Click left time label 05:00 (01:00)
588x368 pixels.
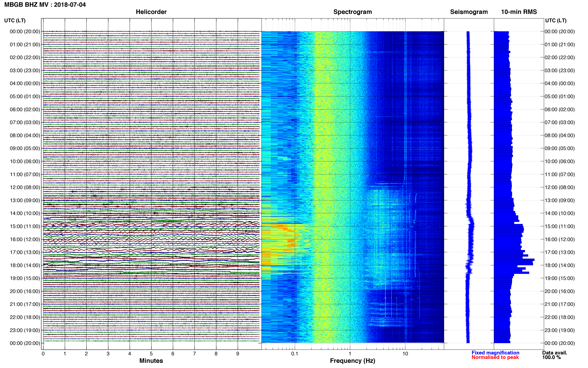[25, 96]
